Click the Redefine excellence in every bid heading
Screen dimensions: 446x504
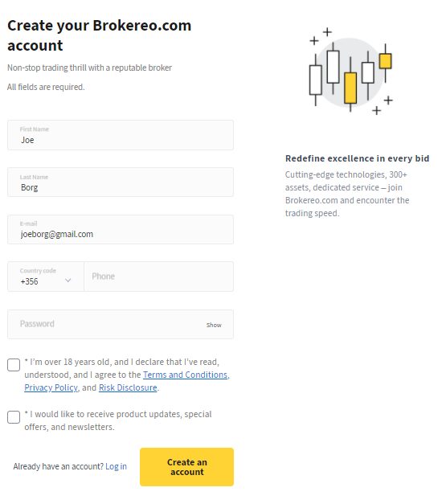pyautogui.click(x=357, y=158)
